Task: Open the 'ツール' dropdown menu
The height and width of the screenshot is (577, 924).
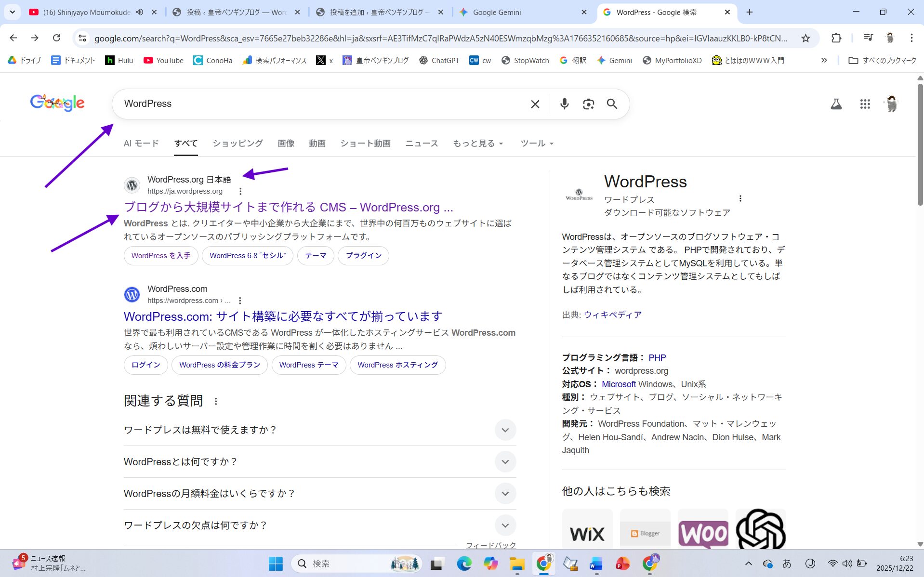Action: click(x=537, y=144)
